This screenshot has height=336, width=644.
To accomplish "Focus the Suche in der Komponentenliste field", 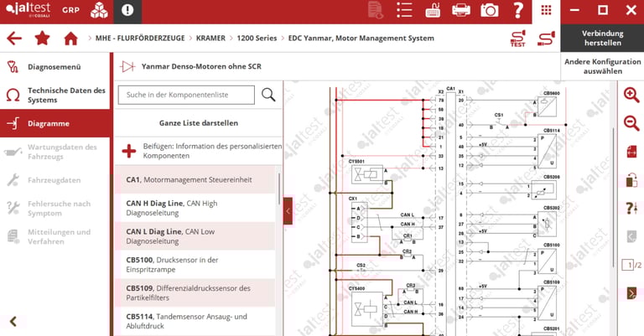I will 186,95.
